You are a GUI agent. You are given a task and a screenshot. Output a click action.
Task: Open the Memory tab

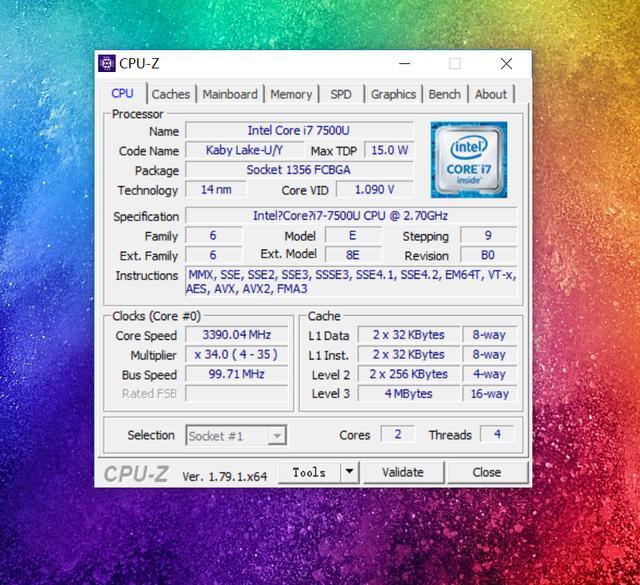pos(291,94)
